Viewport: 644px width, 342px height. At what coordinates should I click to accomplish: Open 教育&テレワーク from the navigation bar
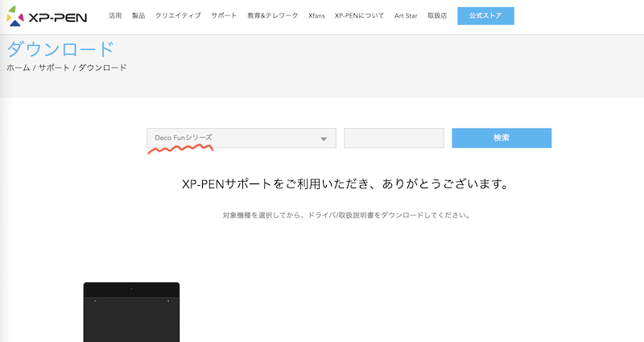coord(273,16)
